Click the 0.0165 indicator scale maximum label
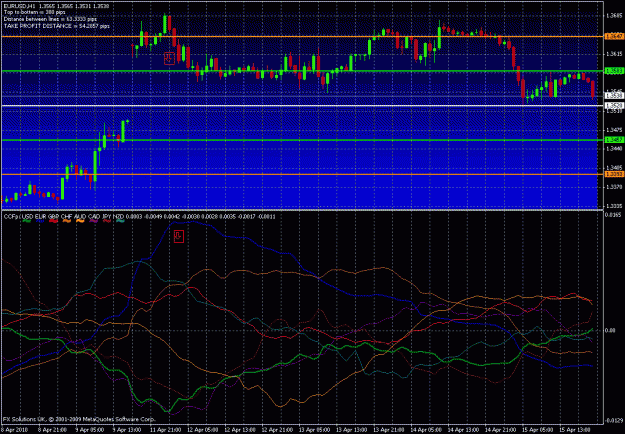This screenshot has width=625, height=434. [x=614, y=215]
